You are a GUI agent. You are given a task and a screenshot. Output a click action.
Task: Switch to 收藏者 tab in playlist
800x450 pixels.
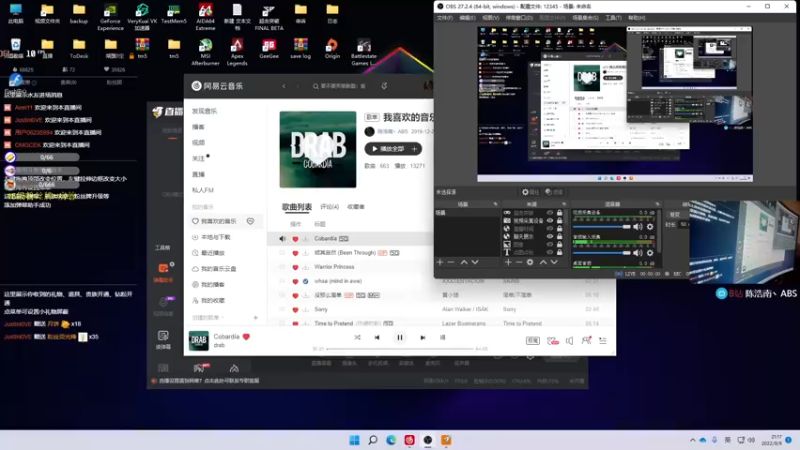[356, 207]
